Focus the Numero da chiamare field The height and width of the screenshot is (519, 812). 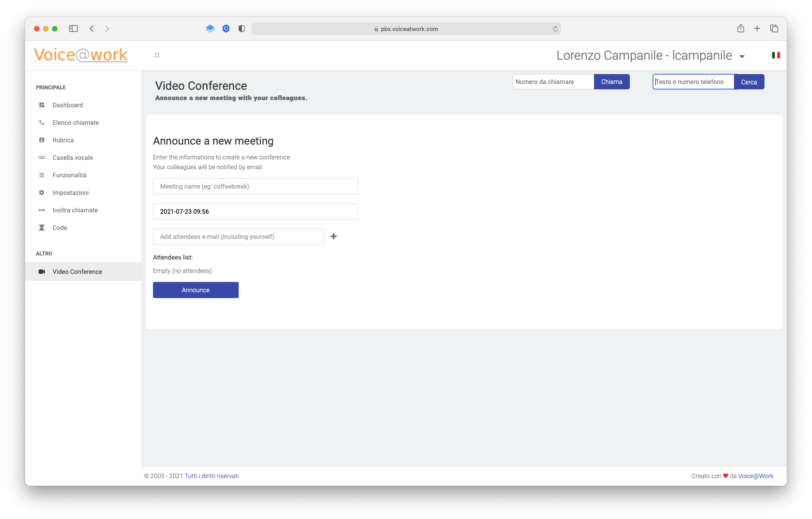(554, 82)
